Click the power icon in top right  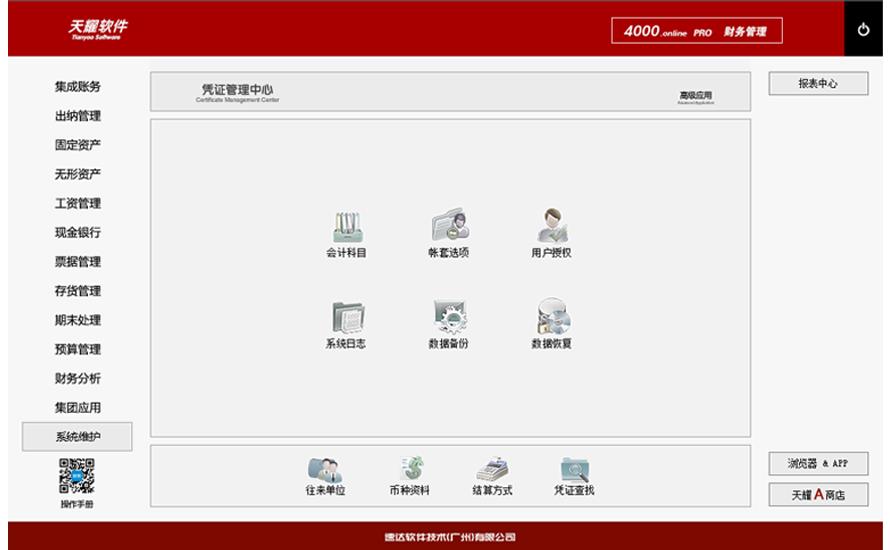863,30
